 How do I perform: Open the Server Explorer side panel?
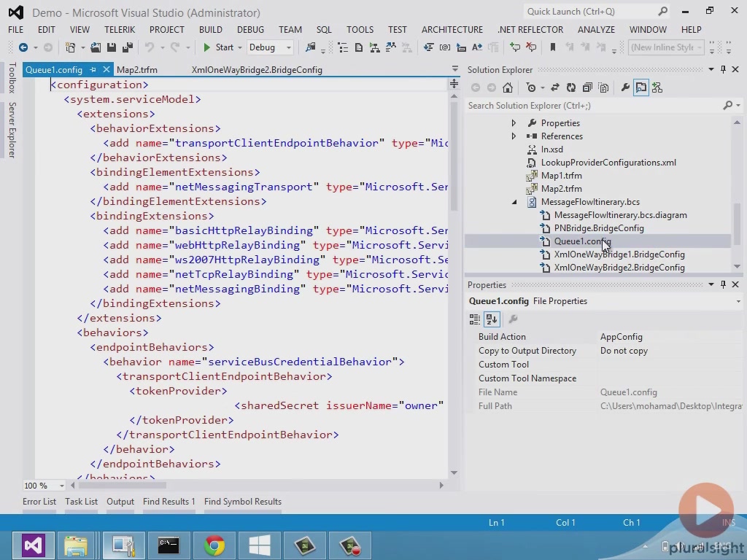[12, 130]
